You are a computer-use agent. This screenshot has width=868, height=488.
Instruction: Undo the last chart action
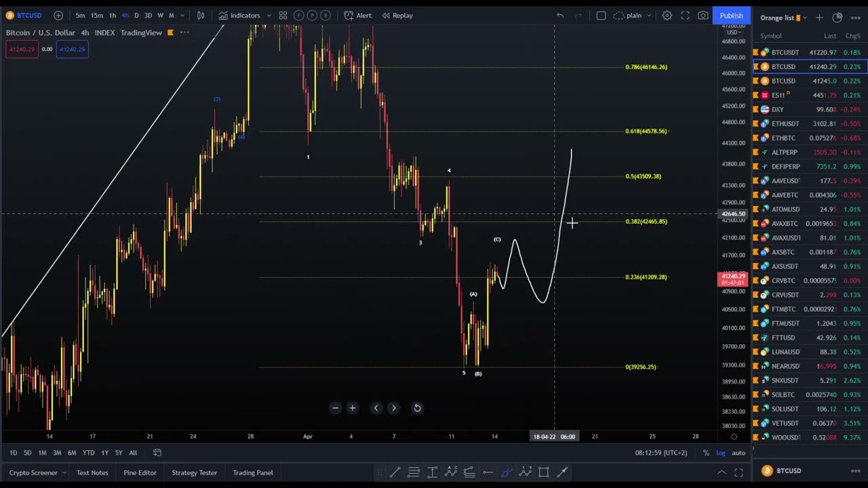pyautogui.click(x=560, y=15)
